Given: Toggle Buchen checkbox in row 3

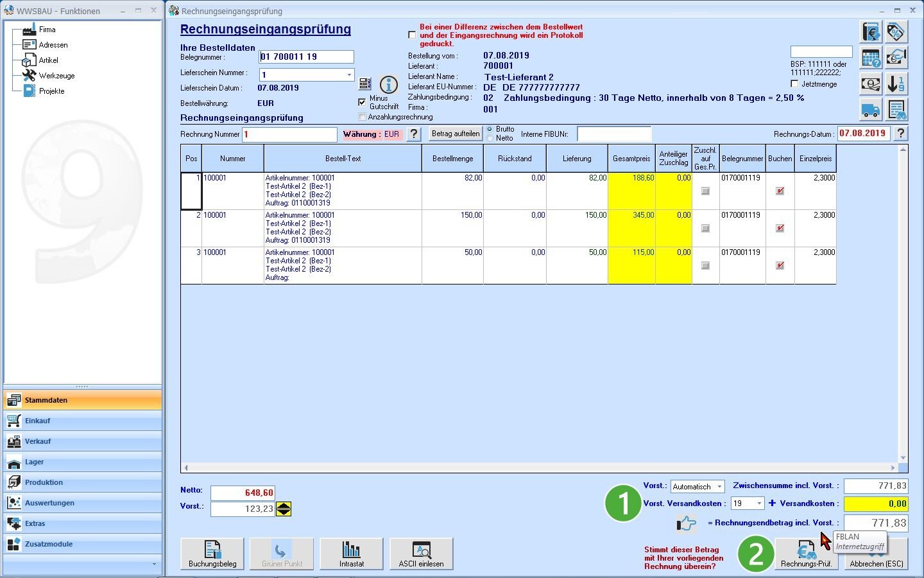Looking at the screenshot, I should coord(780,265).
